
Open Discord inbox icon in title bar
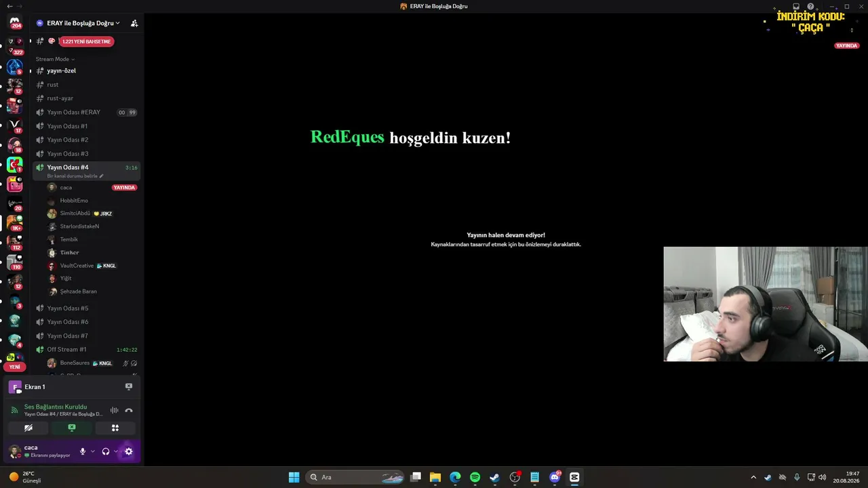coord(796,6)
